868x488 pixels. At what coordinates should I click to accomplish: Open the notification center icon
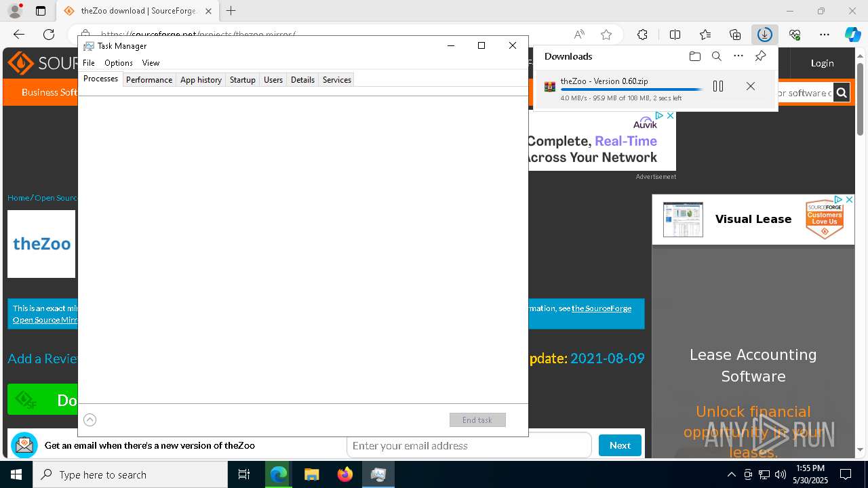pos(846,474)
